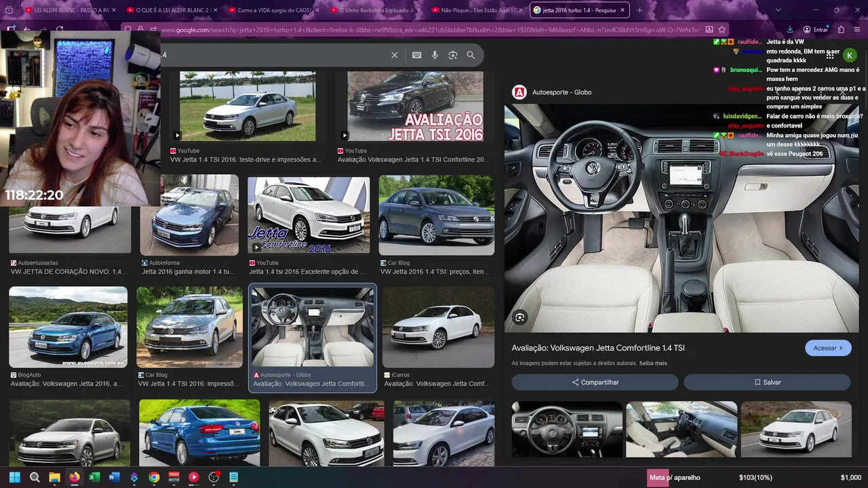Open File Explorer from taskbar

tap(54, 477)
